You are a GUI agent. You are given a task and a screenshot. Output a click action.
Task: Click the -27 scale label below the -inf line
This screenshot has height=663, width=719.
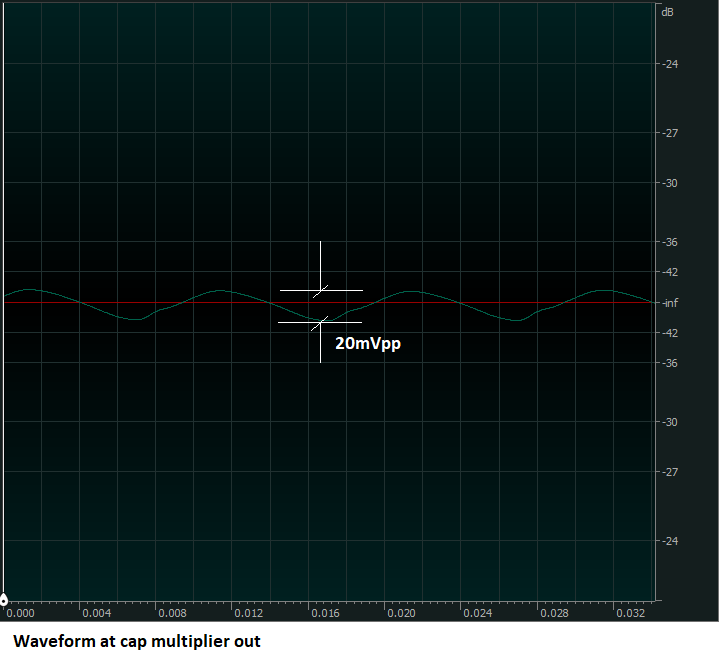tap(670, 472)
